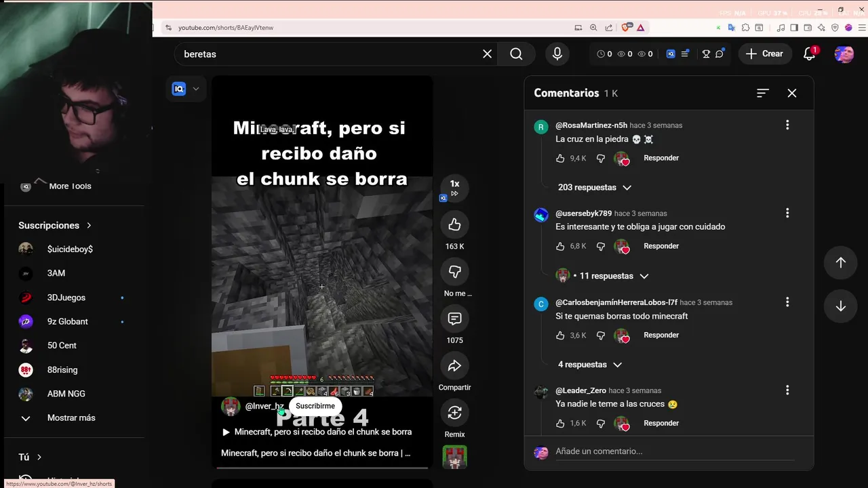868x488 pixels.
Task: Open comment sort options
Action: [763, 93]
